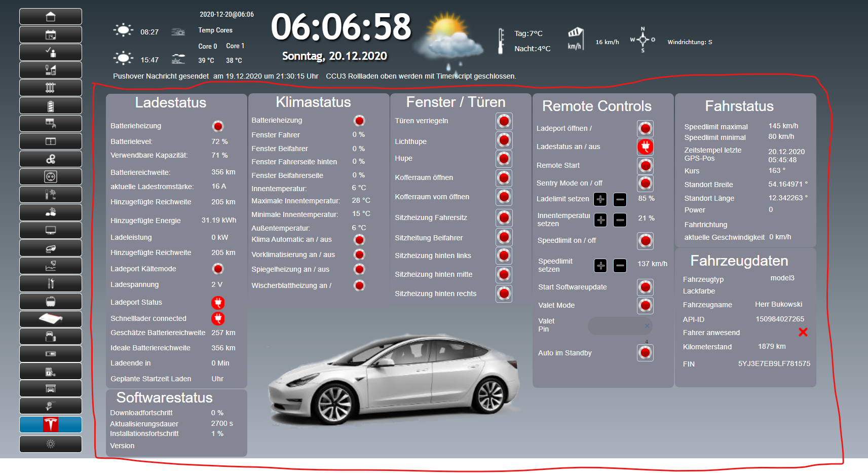The image size is (868, 473).
Task: Open the fuel station view in the sidebar
Action: point(51,372)
